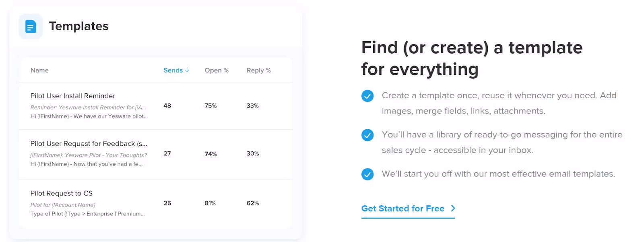The width and height of the screenshot is (644, 242).
Task: Click the chevron arrow after Get Started for Free
Action: 453,209
